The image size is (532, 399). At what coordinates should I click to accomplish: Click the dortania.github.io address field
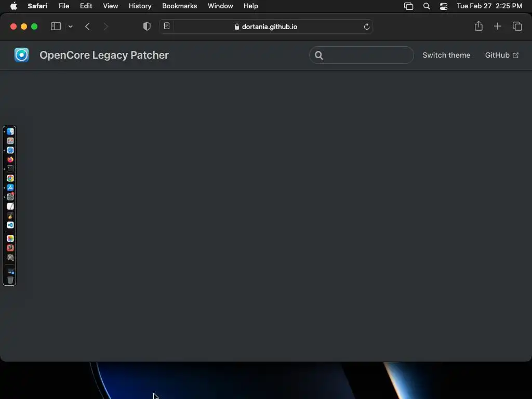[x=266, y=26]
